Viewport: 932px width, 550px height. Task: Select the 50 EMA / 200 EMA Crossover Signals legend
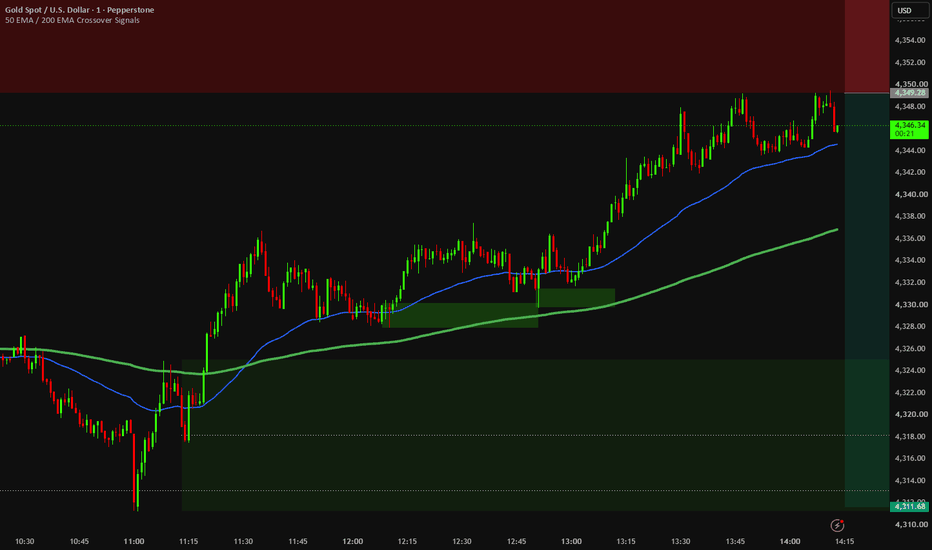73,20
